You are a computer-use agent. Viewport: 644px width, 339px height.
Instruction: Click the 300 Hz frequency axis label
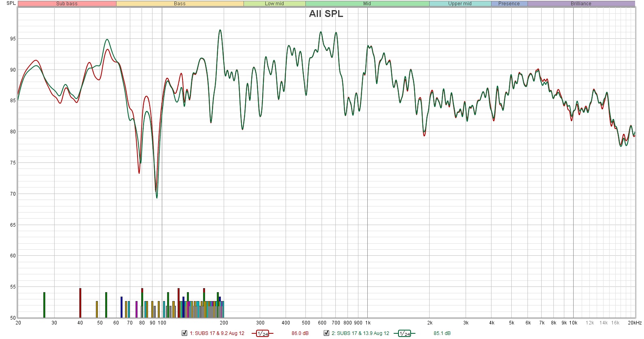[260, 323]
